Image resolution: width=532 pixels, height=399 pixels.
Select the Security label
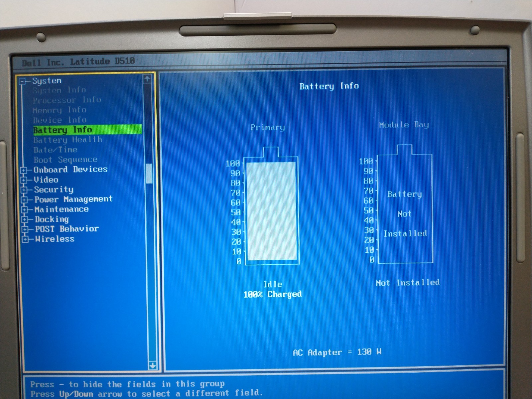[x=54, y=190]
